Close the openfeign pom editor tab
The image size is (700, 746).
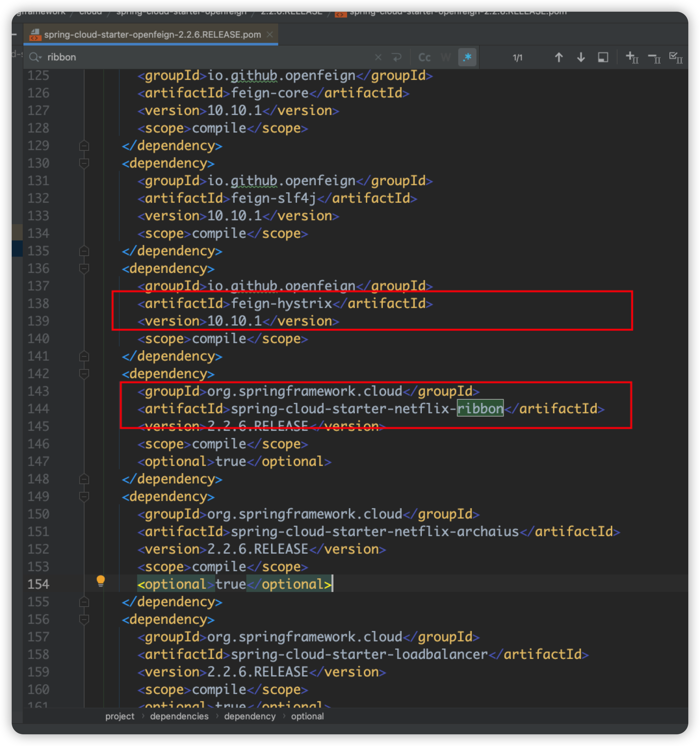point(269,34)
